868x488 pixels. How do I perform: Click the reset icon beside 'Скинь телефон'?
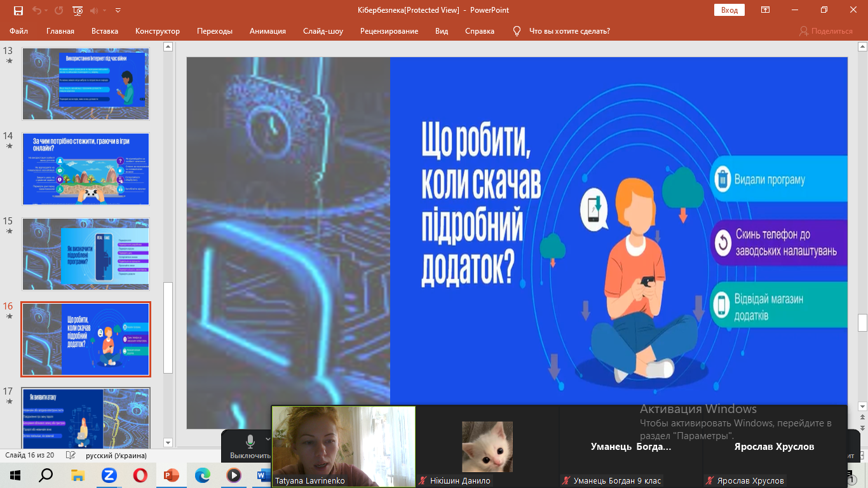point(722,242)
